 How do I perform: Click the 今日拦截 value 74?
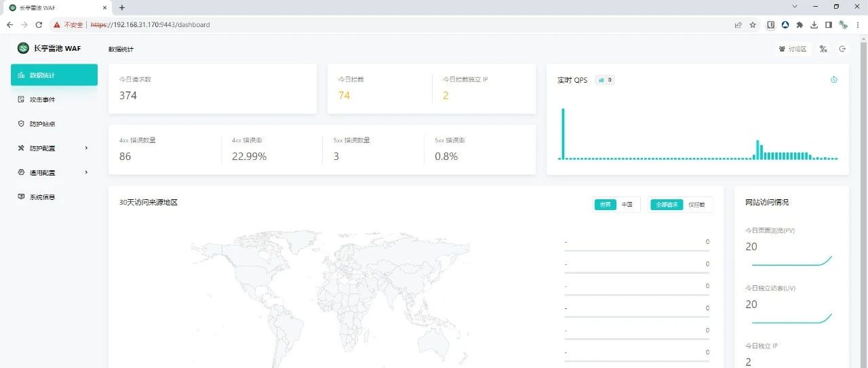pos(344,96)
